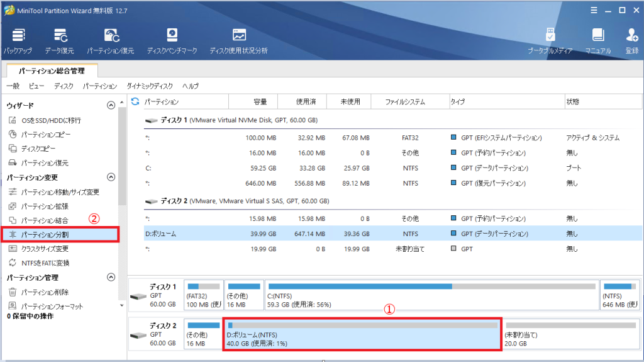Open ディスク使用状況分析 space analyzer
Image resolution: width=644 pixels, height=362 pixels.
tap(238, 41)
